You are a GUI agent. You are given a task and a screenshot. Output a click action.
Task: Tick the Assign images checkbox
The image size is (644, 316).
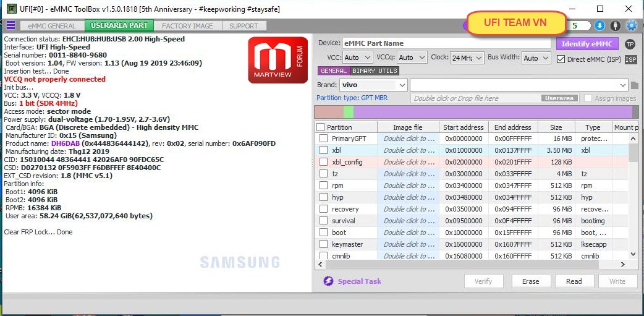click(x=588, y=98)
